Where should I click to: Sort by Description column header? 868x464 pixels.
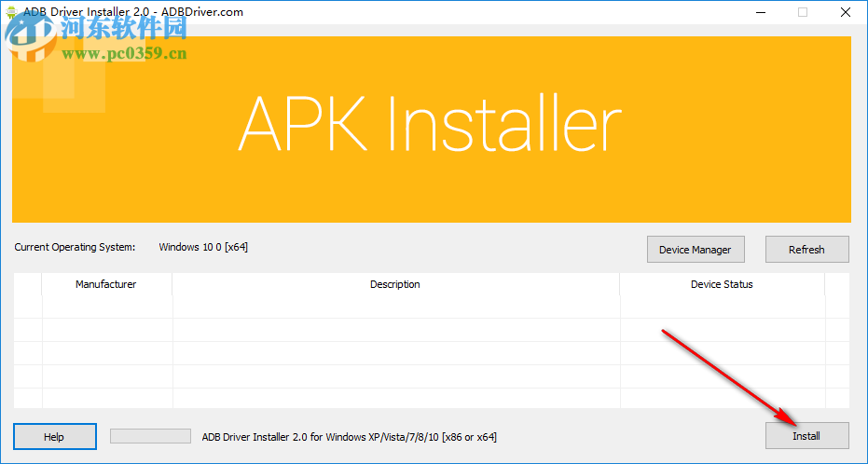click(395, 284)
